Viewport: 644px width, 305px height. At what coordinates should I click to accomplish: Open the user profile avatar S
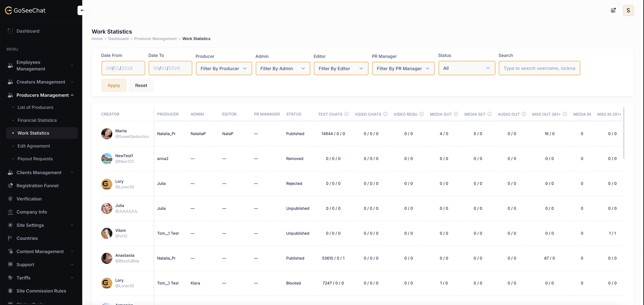tap(628, 10)
